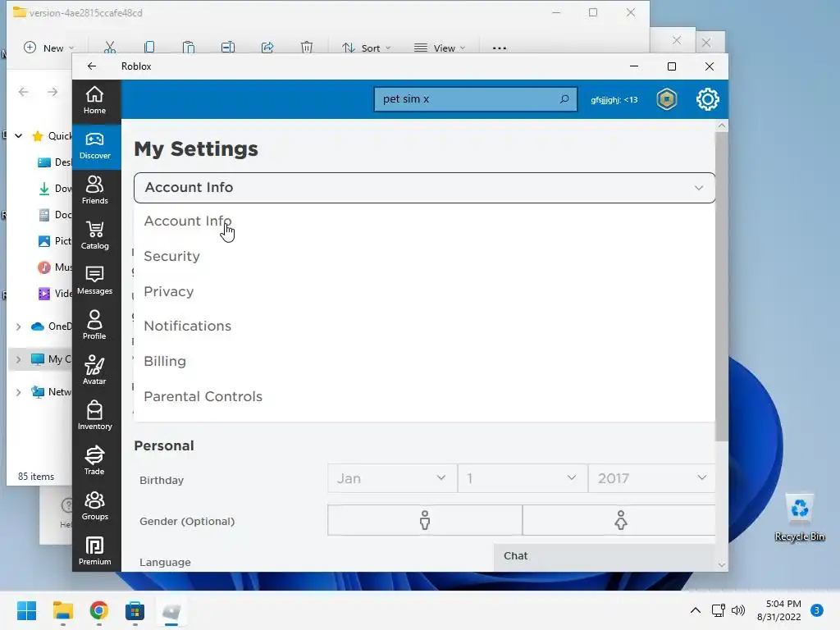
Task: Click the Robux hexagon icon
Action: coord(667,99)
